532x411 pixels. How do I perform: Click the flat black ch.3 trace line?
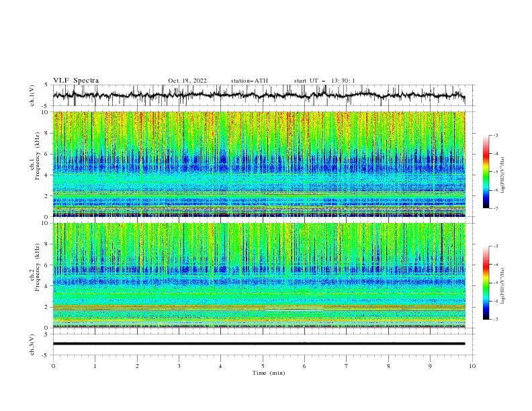(x=259, y=344)
